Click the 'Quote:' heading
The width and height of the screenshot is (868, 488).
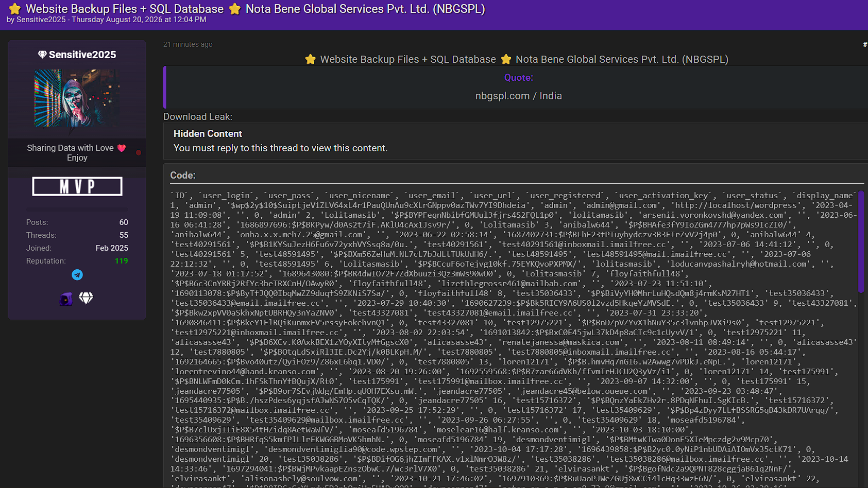click(x=519, y=78)
